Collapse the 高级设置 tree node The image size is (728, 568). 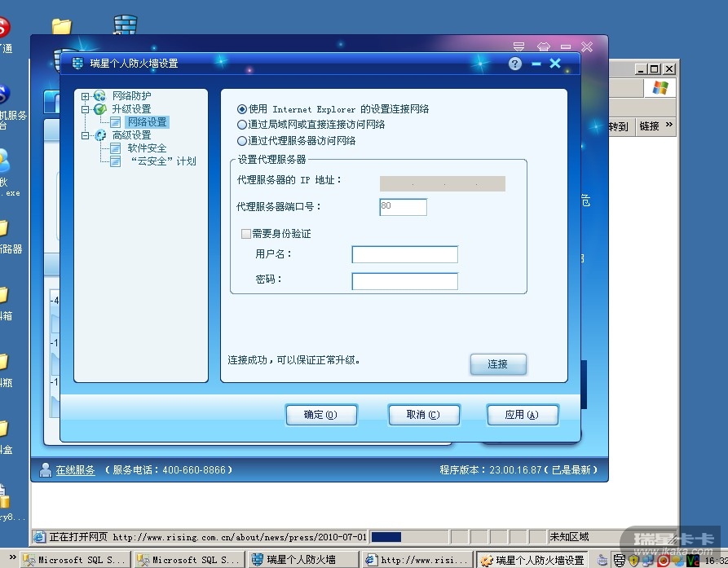(85, 135)
